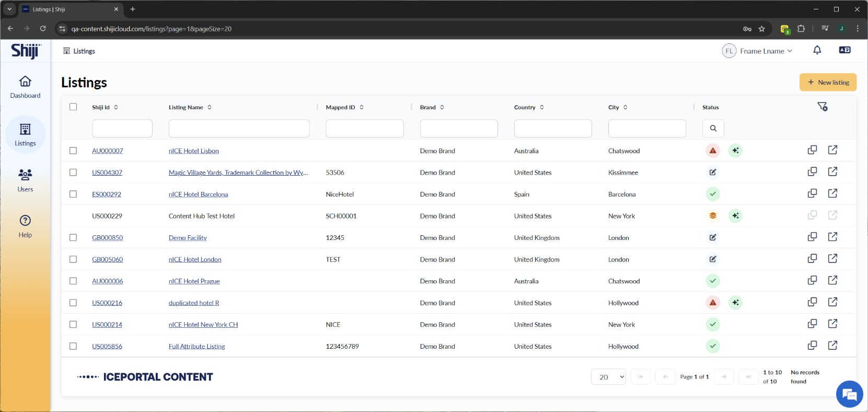Viewport: 868px width, 412px height.
Task: Click the New listing button
Action: [x=828, y=82]
